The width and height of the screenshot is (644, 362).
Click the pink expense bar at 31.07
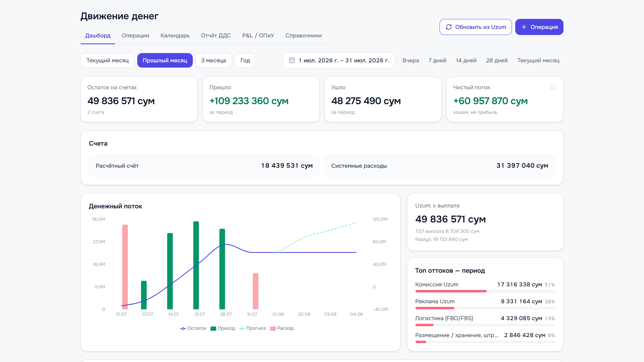click(x=256, y=291)
